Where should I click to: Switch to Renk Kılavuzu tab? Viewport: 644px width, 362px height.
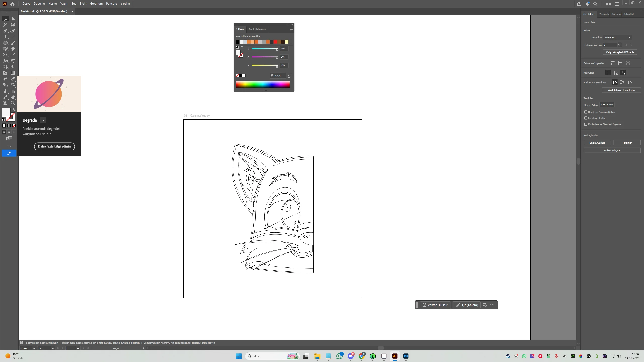[257, 29]
